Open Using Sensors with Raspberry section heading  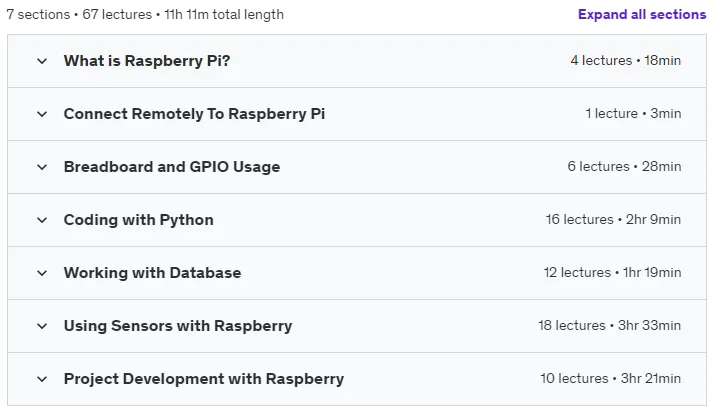tap(178, 326)
